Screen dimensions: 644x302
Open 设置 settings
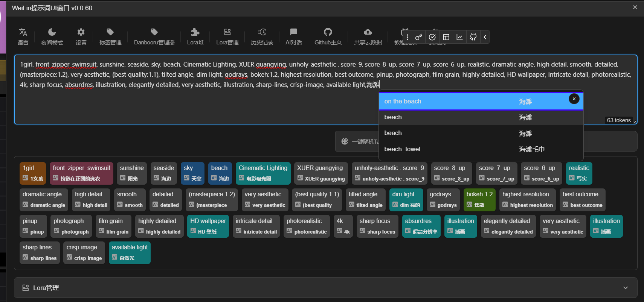point(81,37)
